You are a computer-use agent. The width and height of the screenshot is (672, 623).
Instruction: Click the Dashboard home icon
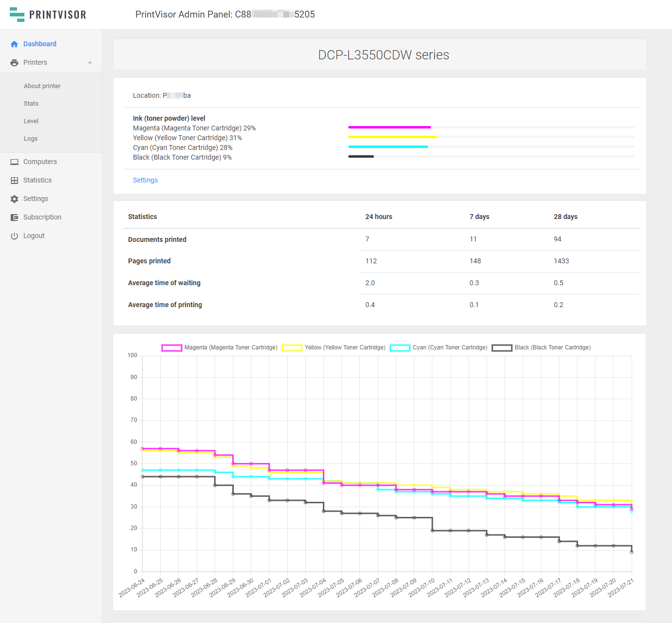[14, 44]
